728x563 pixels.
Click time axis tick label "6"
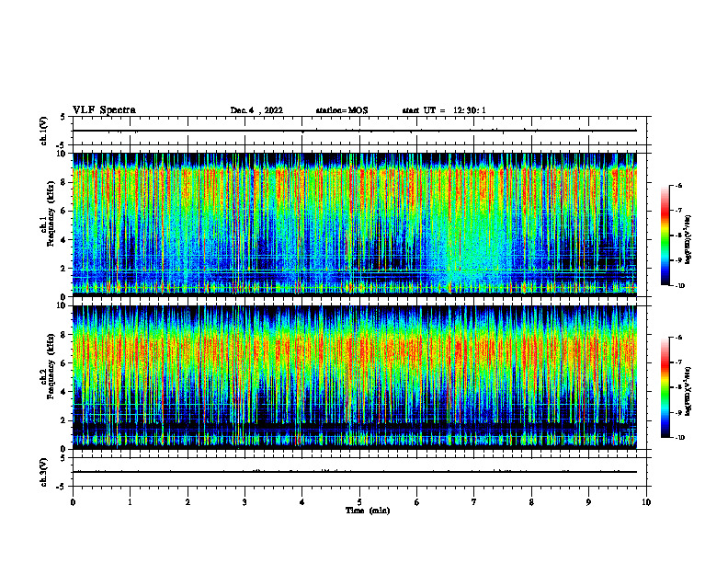pyautogui.click(x=417, y=502)
